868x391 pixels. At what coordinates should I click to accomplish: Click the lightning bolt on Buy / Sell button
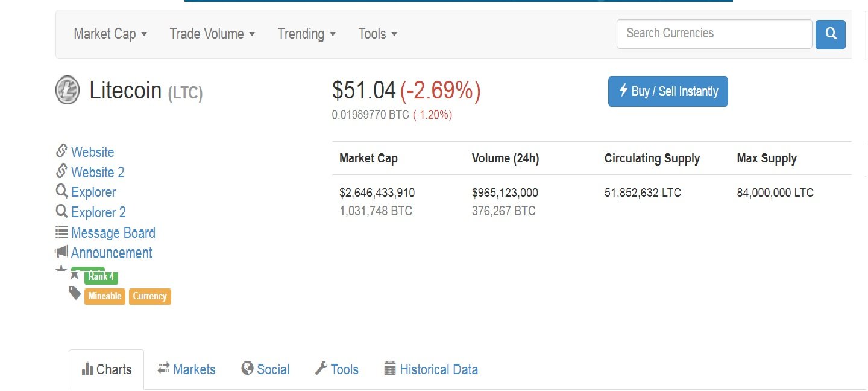624,91
